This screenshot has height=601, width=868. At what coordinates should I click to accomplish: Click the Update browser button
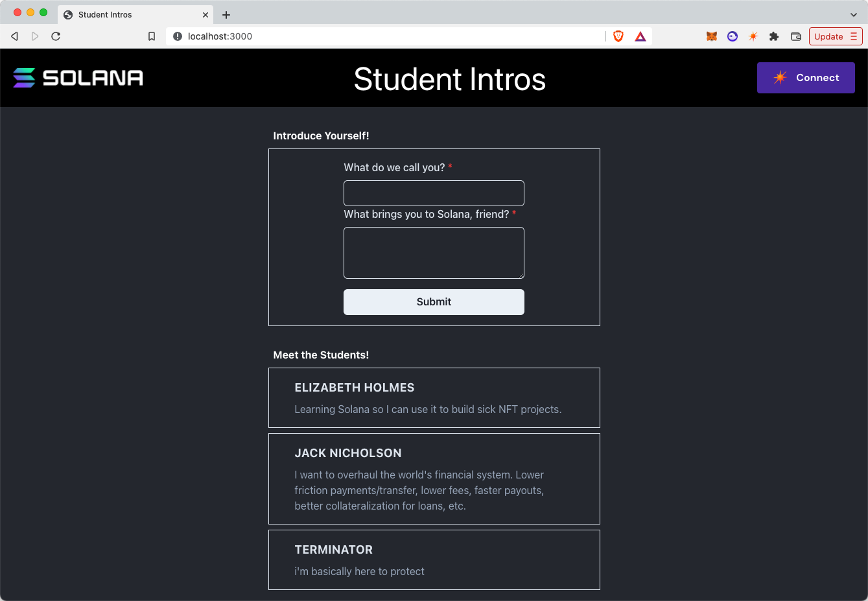[829, 36]
